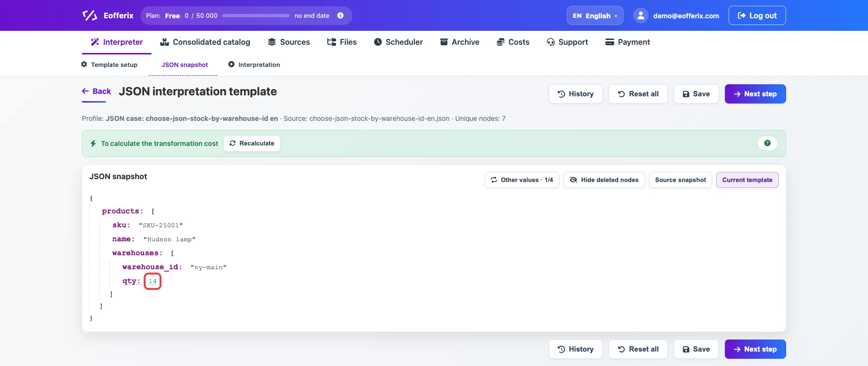Switch to Current template view
Screen dimensions: 868x366
[x=747, y=180]
